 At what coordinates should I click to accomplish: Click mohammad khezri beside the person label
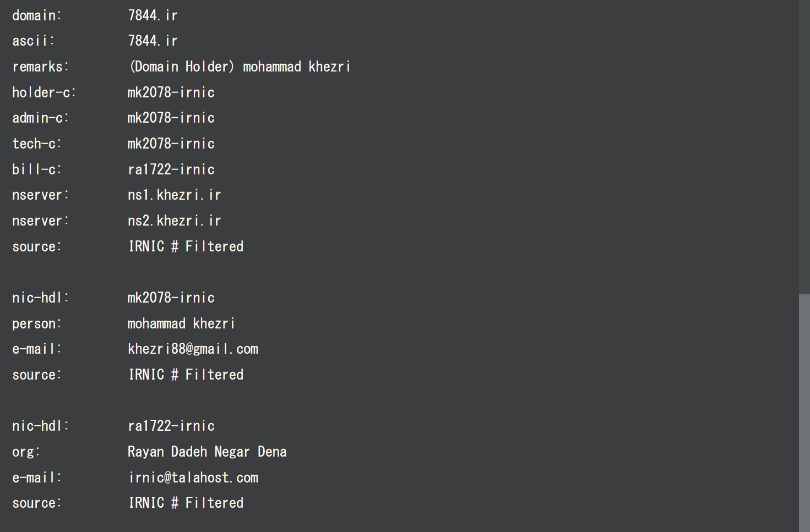pos(181,323)
